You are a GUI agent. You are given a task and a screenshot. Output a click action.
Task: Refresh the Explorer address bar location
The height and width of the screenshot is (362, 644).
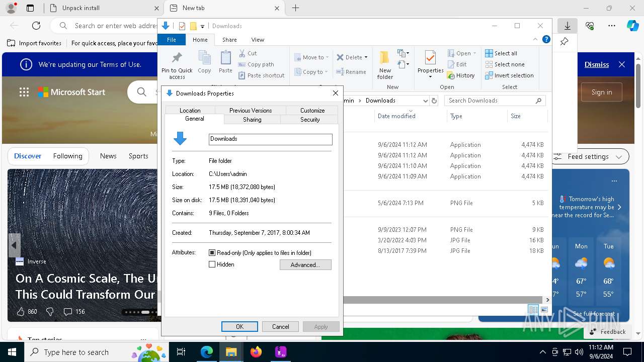click(x=434, y=101)
